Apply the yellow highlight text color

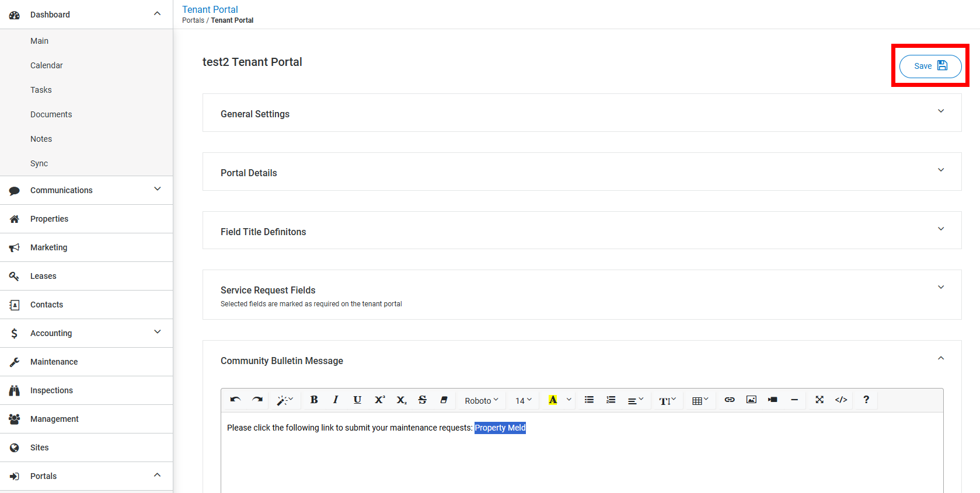coord(553,400)
